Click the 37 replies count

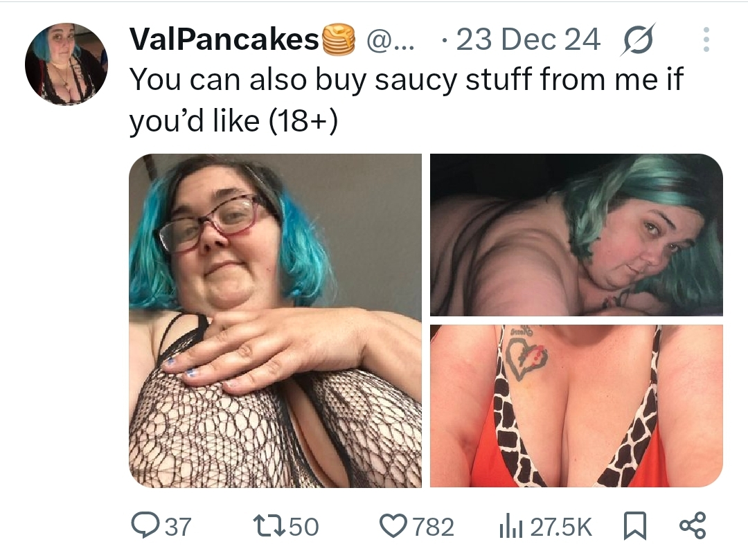click(x=178, y=527)
